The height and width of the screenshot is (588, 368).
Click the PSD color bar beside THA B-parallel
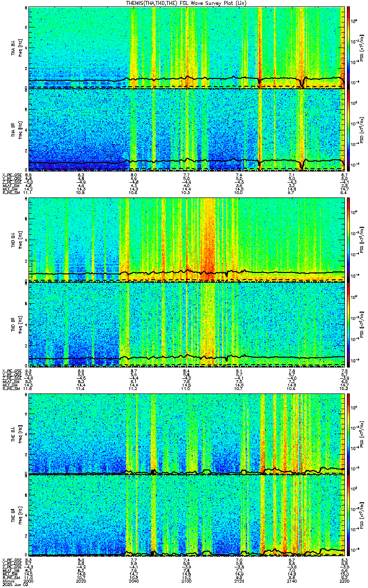point(349,130)
